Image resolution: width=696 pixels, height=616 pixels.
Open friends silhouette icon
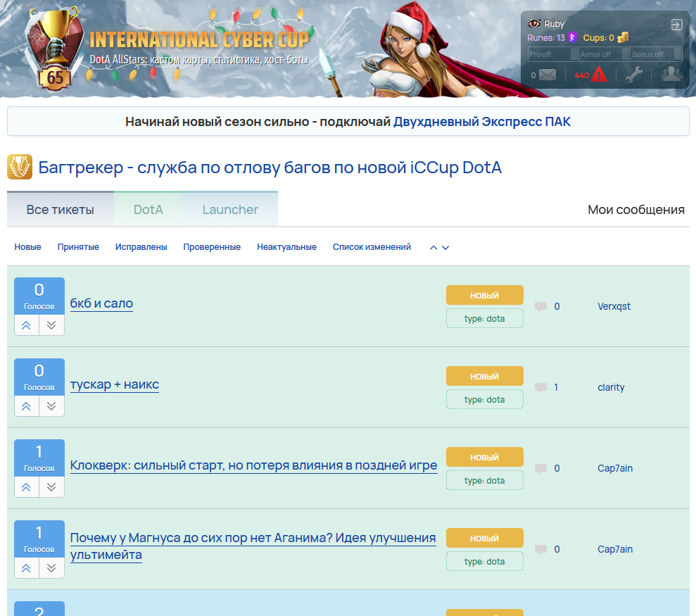point(671,74)
